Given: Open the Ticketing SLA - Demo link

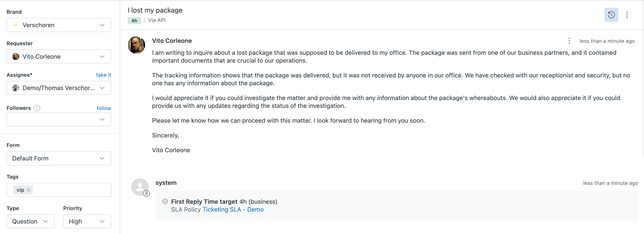Looking at the screenshot, I should (x=233, y=210).
